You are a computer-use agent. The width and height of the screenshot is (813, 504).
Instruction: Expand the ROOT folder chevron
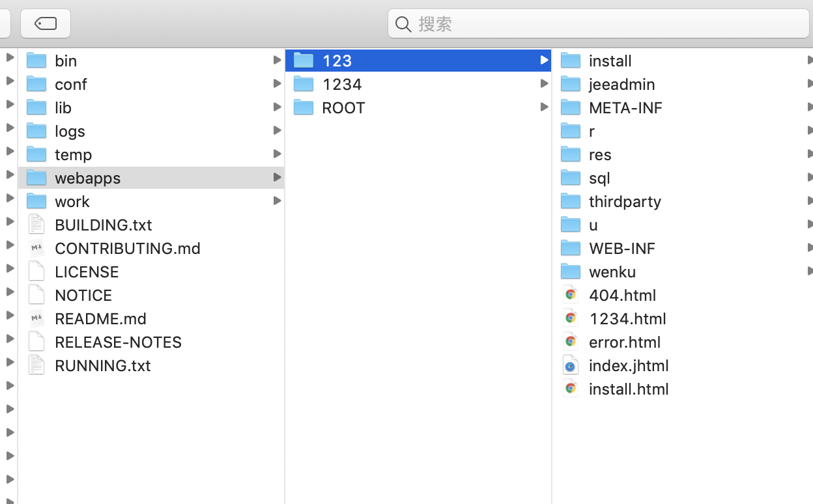click(544, 107)
